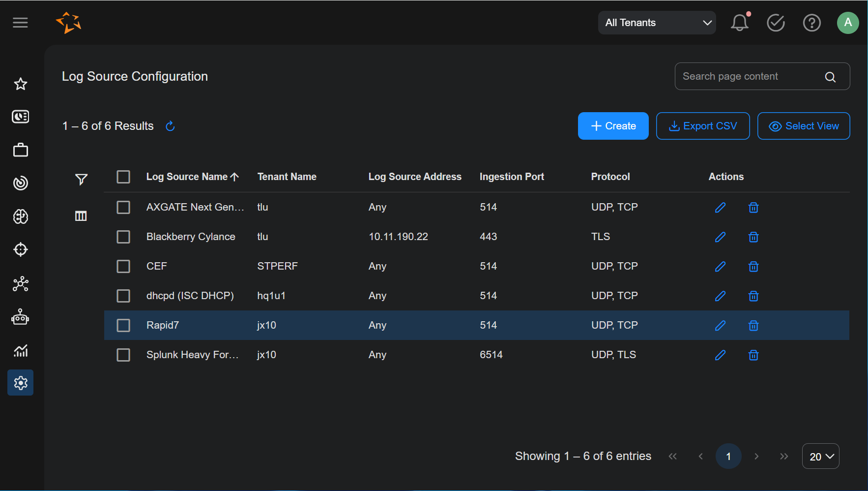The width and height of the screenshot is (868, 491).
Task: Open the page size 20 dropdown
Action: [820, 457]
